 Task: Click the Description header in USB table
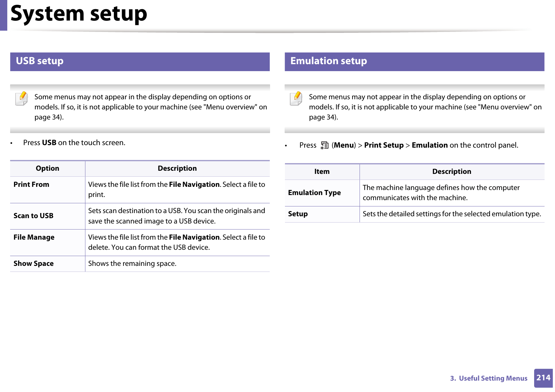[177, 168]
